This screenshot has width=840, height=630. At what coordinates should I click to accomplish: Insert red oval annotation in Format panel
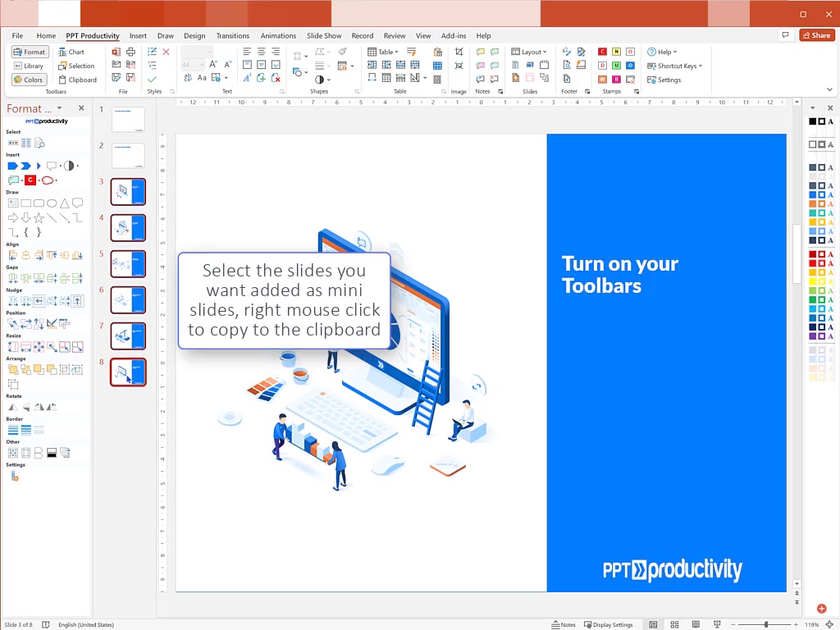click(47, 180)
